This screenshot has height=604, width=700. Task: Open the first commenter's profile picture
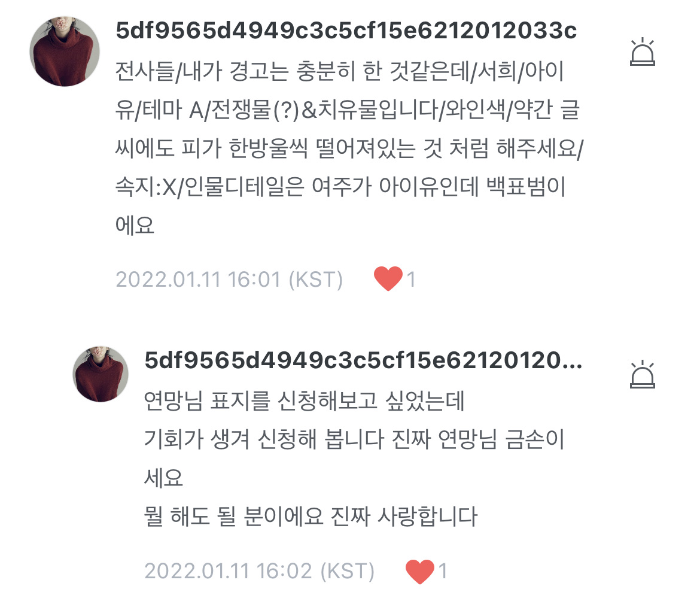pos(65,51)
